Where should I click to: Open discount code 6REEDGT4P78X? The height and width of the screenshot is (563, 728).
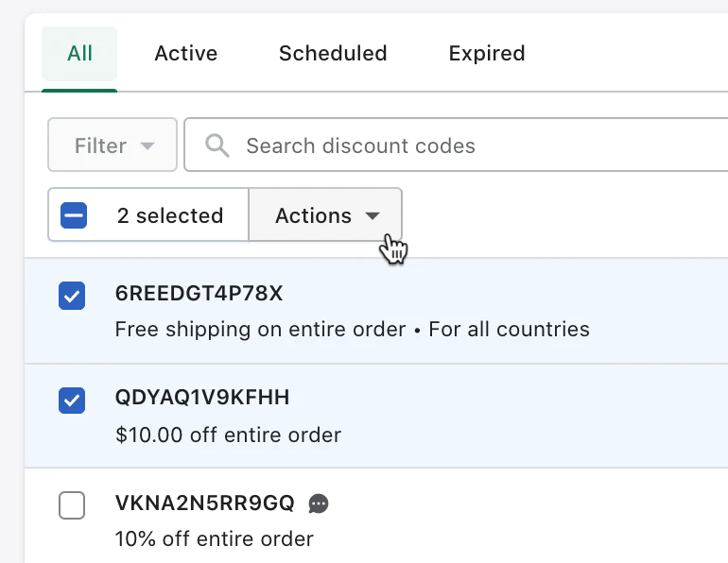pyautogui.click(x=199, y=294)
